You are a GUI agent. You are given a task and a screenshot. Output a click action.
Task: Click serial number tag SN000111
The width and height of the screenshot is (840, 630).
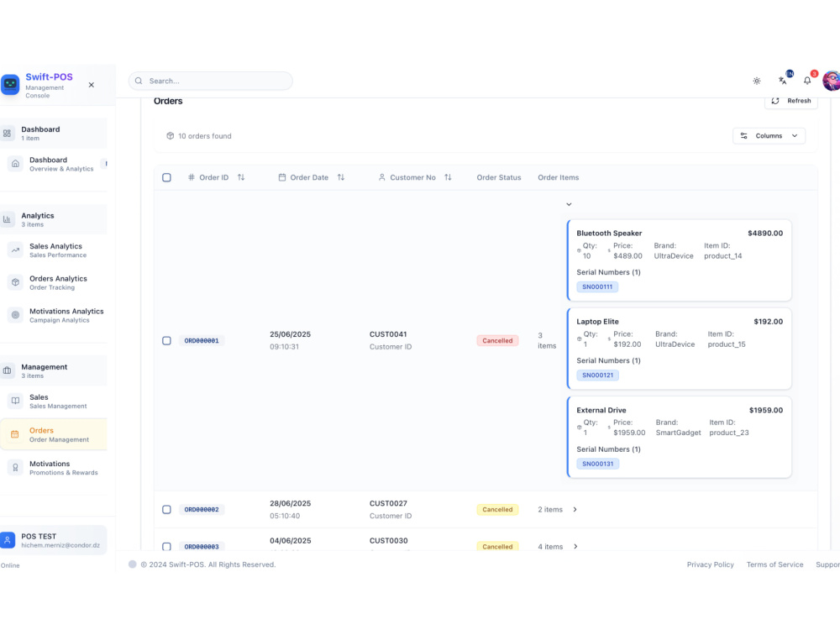point(597,286)
